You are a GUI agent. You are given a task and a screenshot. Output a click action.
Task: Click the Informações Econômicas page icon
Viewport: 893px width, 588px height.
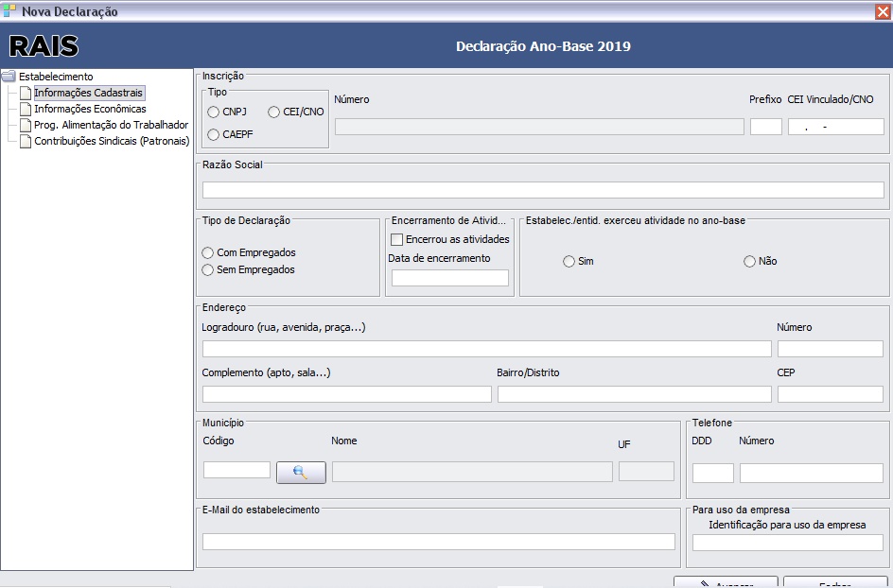(25, 108)
